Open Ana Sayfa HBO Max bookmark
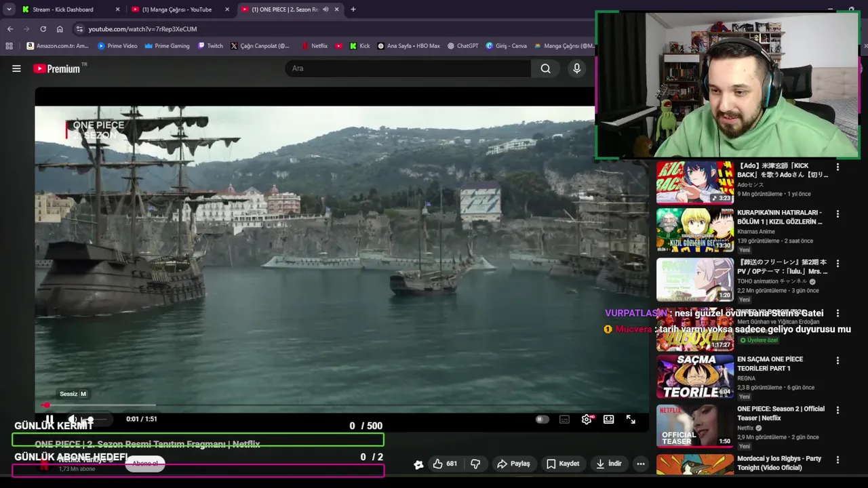The image size is (868, 488). click(408, 46)
